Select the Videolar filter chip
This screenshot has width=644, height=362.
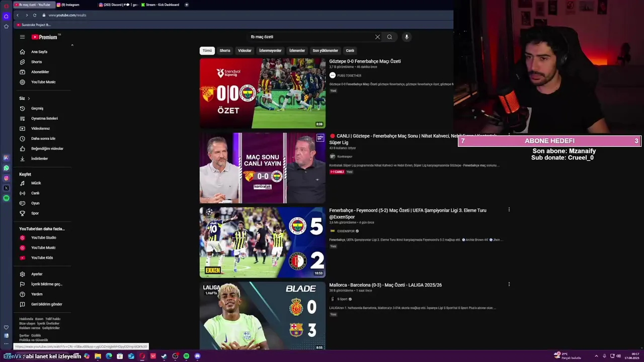tap(245, 50)
